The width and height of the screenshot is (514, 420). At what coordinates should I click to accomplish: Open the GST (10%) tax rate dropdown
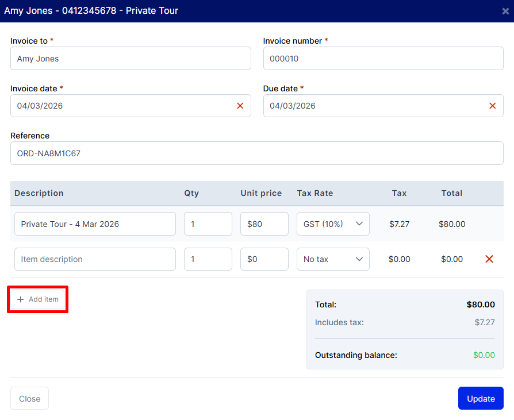tap(333, 224)
